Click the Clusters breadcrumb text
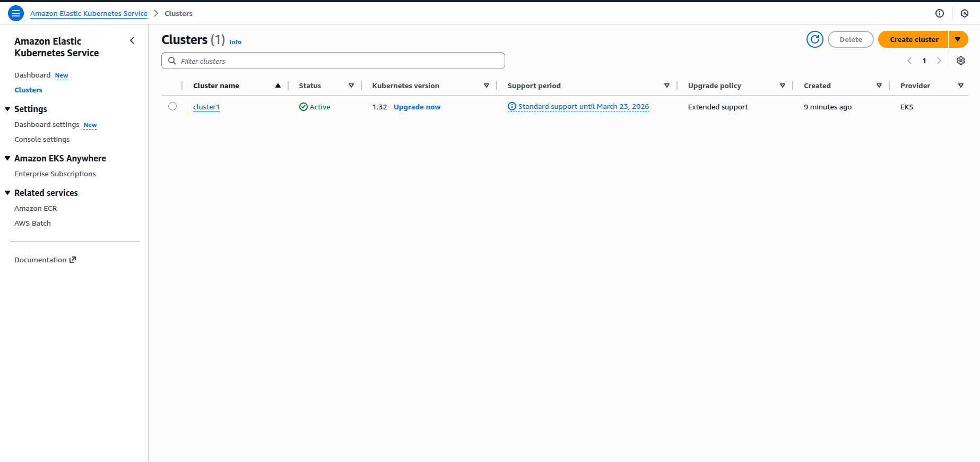 [x=178, y=13]
